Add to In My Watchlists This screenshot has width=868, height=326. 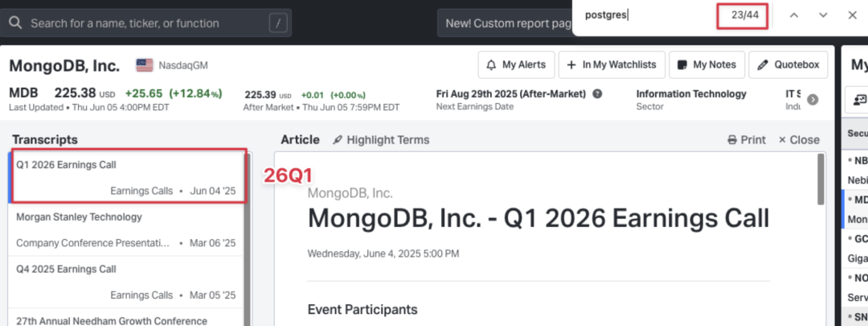point(612,65)
